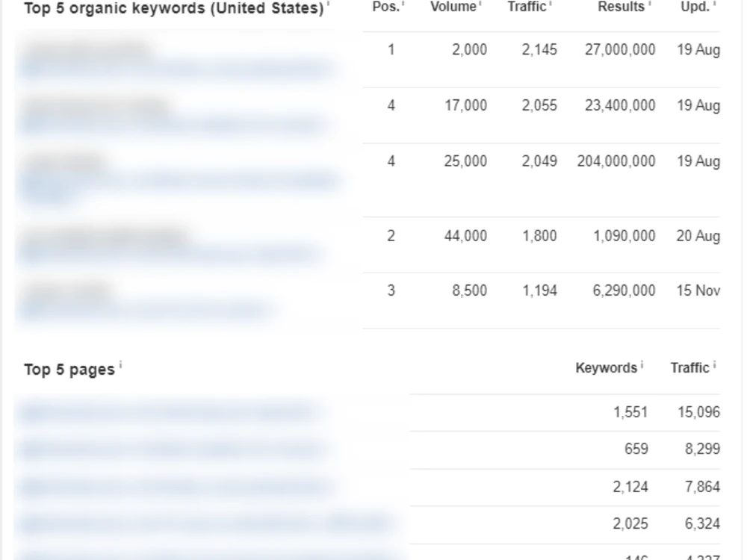Click the page traffic value 8,299
This screenshot has width=747, height=560.
tap(702, 449)
